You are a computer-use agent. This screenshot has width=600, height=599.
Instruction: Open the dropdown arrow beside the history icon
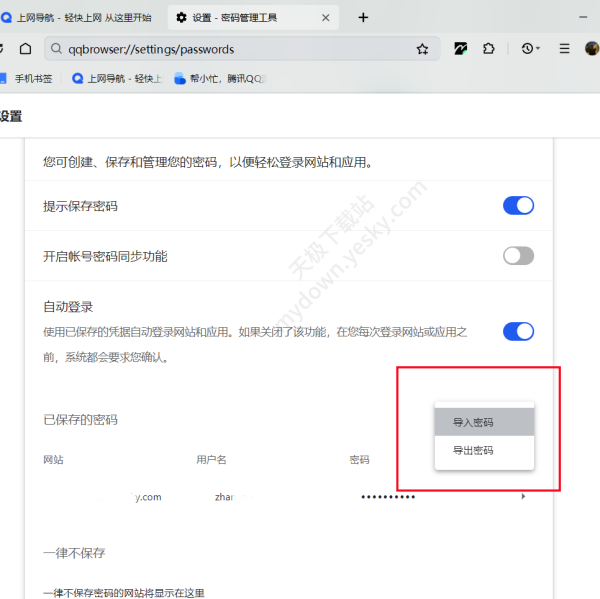point(538,49)
